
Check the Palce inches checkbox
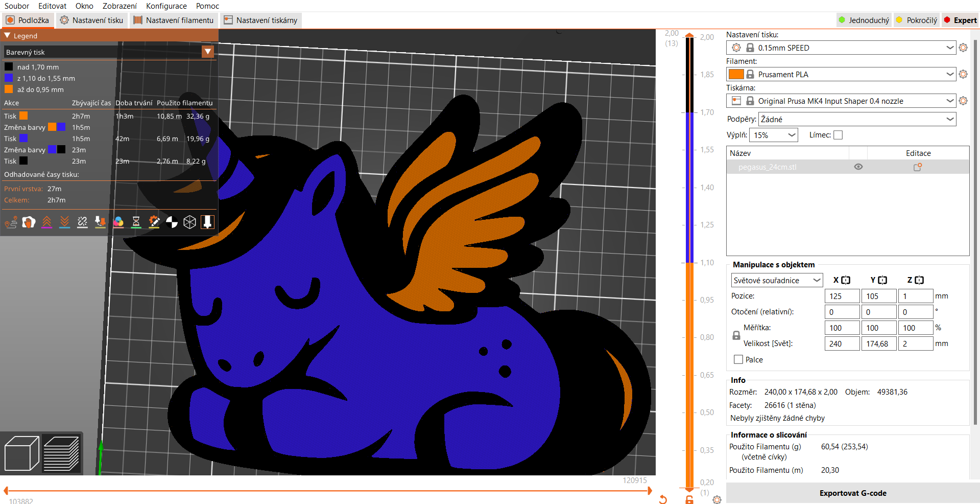(738, 359)
